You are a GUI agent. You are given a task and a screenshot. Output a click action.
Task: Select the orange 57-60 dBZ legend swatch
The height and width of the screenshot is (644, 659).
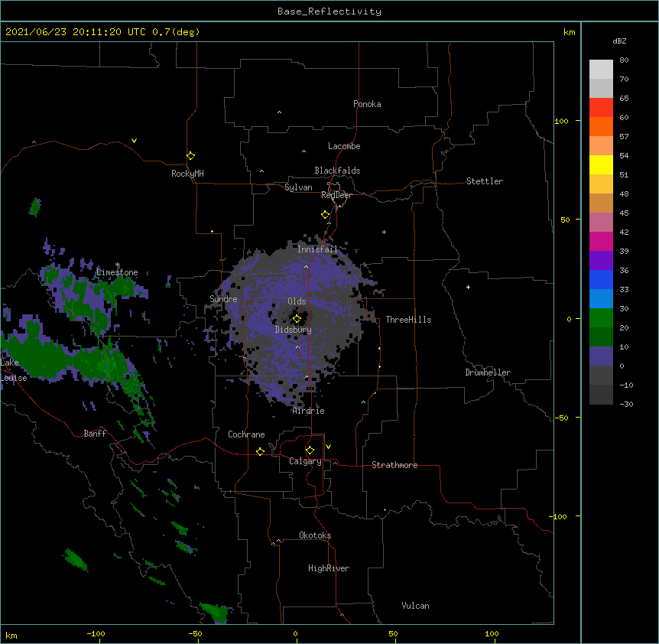tap(601, 126)
